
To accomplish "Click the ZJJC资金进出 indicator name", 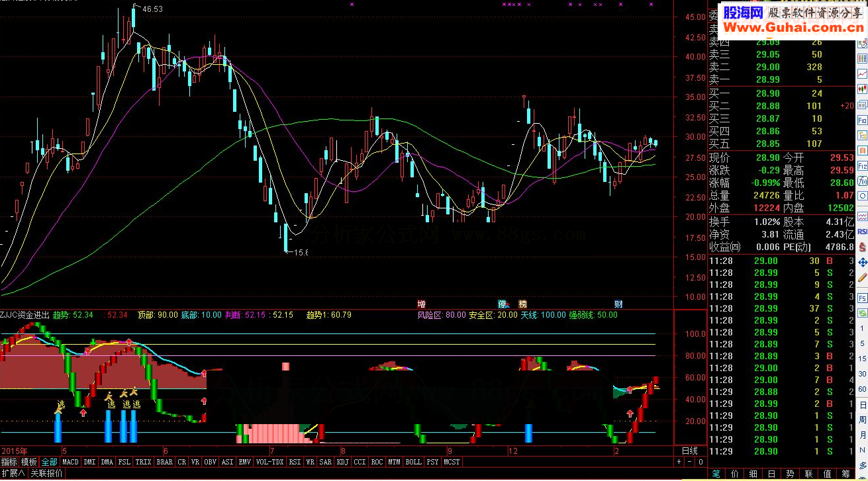I will pos(25,315).
